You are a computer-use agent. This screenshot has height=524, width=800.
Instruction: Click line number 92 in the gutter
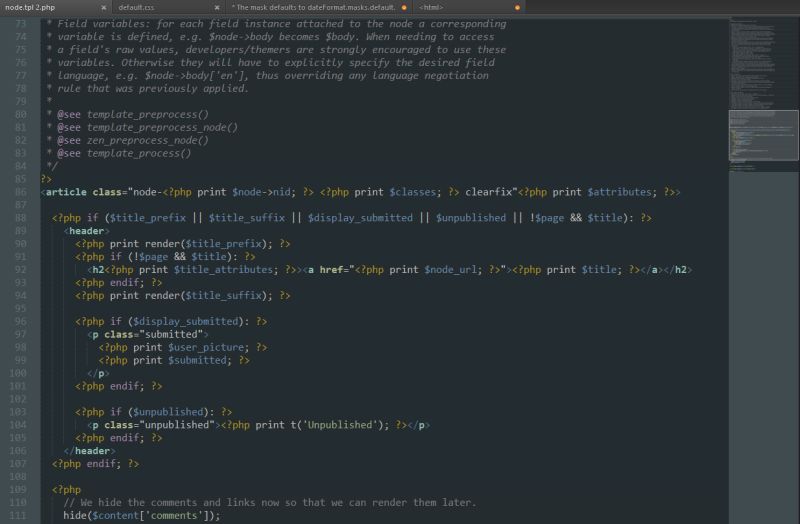[x=20, y=269]
